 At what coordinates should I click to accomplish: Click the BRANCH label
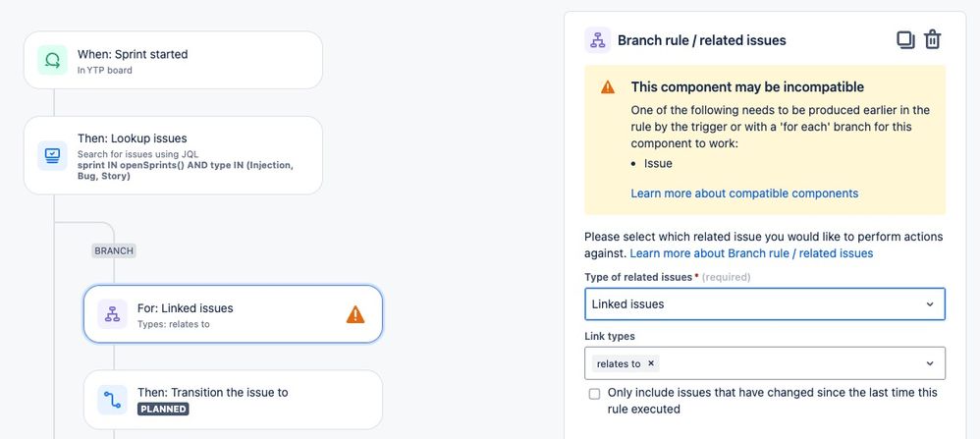[114, 250]
